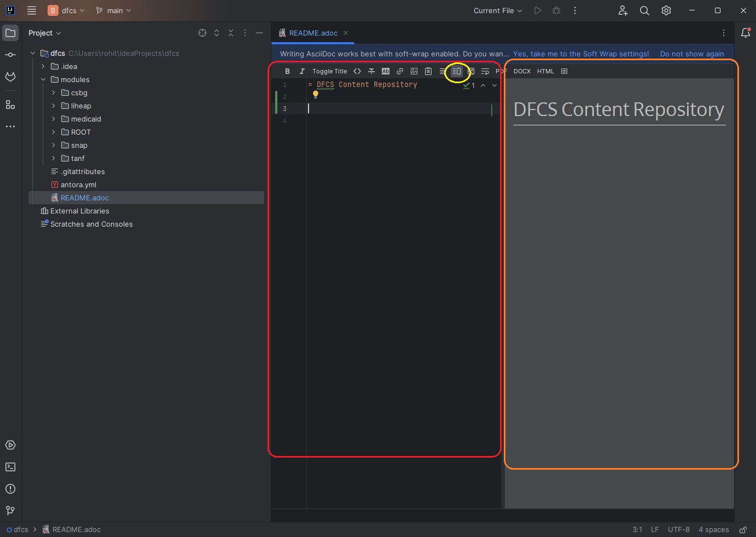Open the Terminal tool window

click(x=10, y=467)
